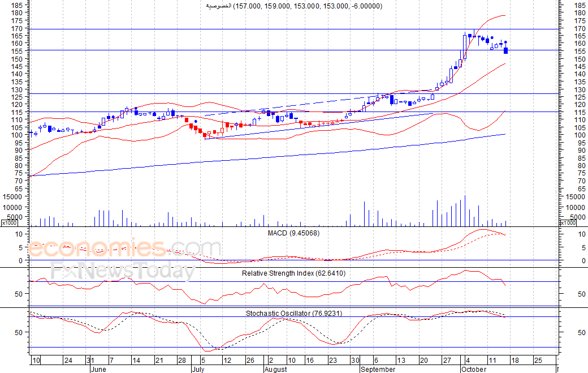Click the Stochastic Oscillator (76.9231) title
Viewport: 588px width, 373px height.
click(x=294, y=313)
